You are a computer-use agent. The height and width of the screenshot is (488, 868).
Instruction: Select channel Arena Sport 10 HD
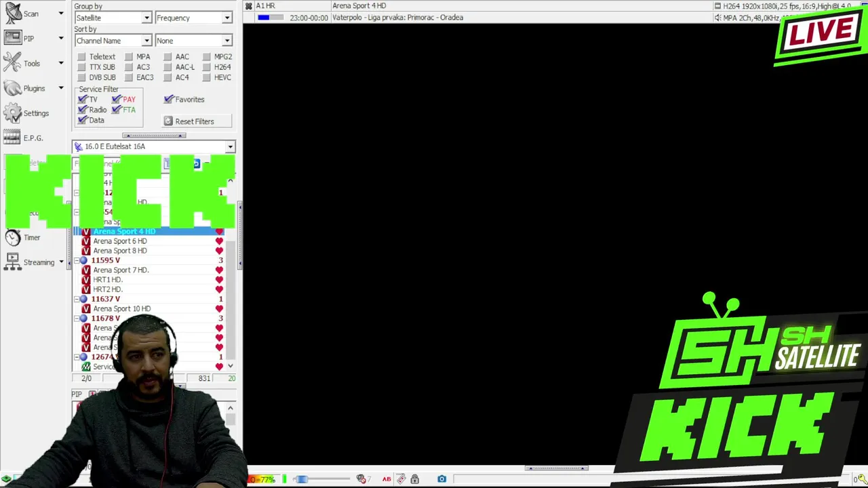tap(122, 308)
